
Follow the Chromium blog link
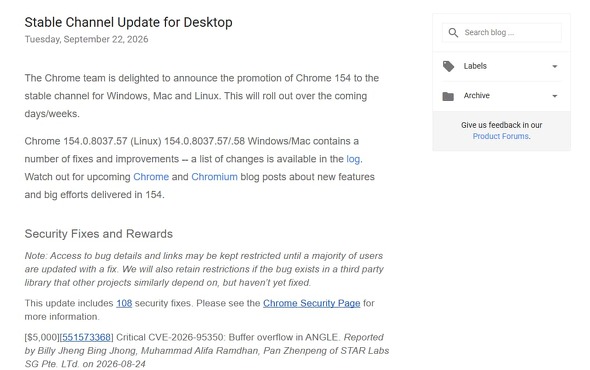click(x=214, y=177)
